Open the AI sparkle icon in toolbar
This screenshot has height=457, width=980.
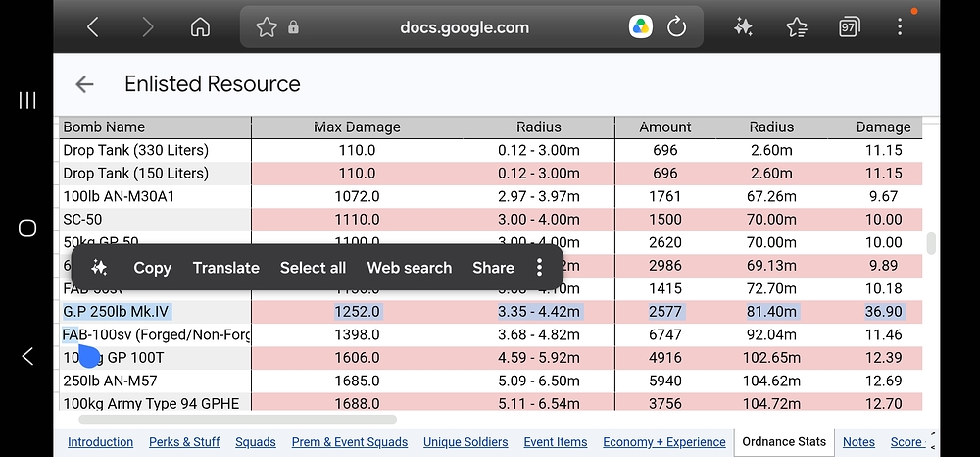coord(743,26)
